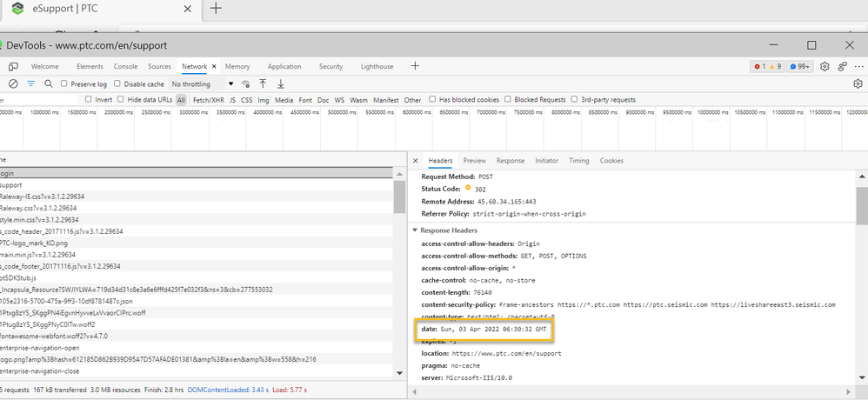Viewport: 868px width, 400px height.
Task: Click the clear network log icon
Action: tap(13, 84)
